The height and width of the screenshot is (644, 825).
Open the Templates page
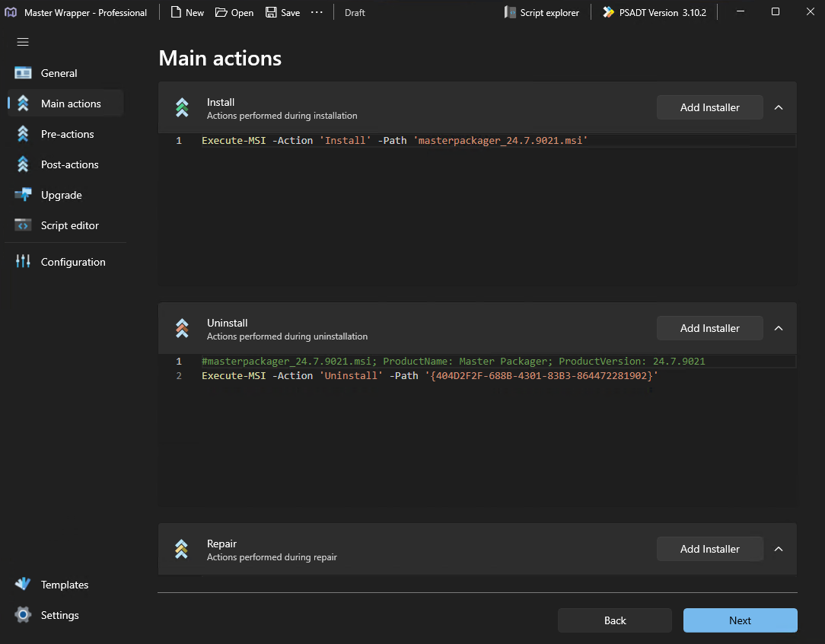[65, 585]
